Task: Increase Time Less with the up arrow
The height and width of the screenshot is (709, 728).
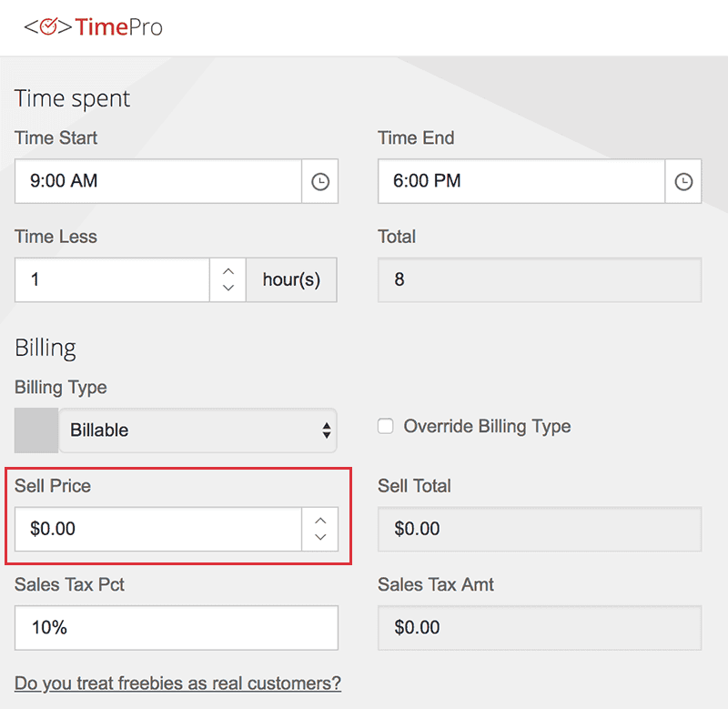Action: click(x=228, y=271)
